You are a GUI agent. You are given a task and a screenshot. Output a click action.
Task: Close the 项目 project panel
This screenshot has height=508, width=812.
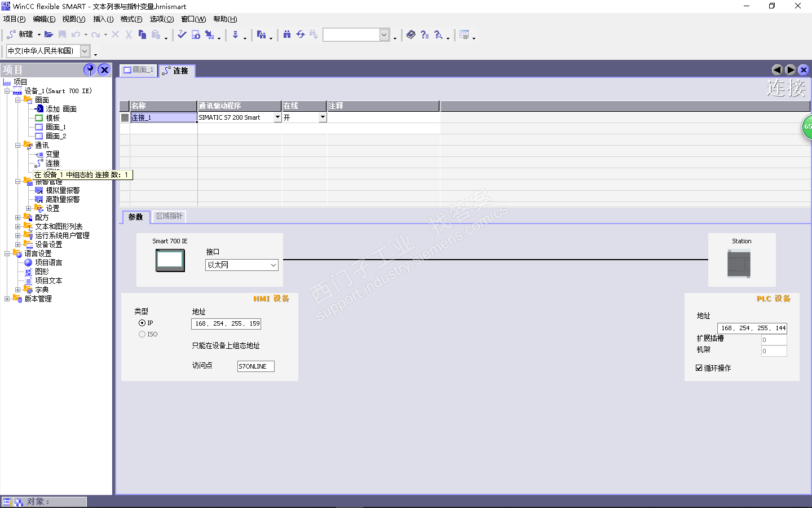(x=104, y=69)
